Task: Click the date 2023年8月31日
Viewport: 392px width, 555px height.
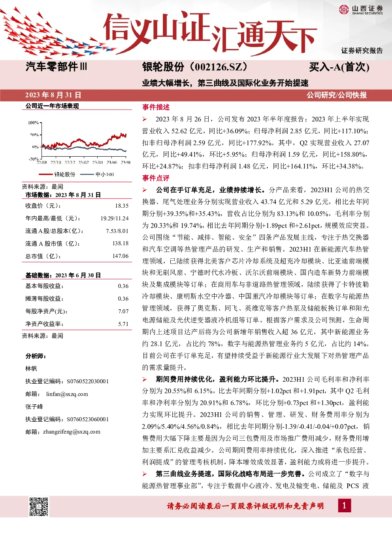Action: (53, 95)
